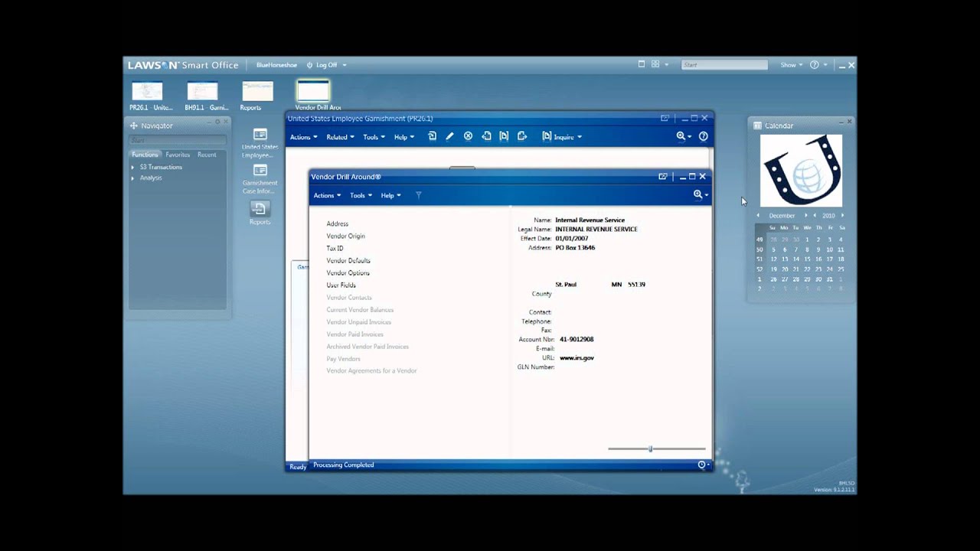Click the Archived Vendor Paid Invoices entry
Viewport: 980px width, 551px height.
[367, 346]
